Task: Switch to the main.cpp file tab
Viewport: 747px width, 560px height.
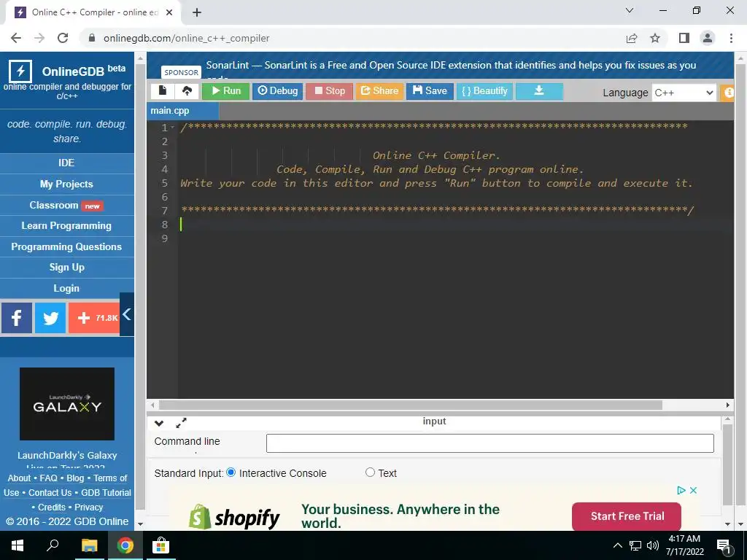Action: (183, 111)
